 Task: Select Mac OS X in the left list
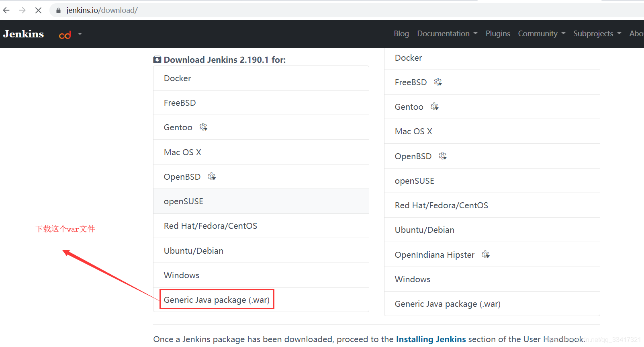tap(261, 152)
